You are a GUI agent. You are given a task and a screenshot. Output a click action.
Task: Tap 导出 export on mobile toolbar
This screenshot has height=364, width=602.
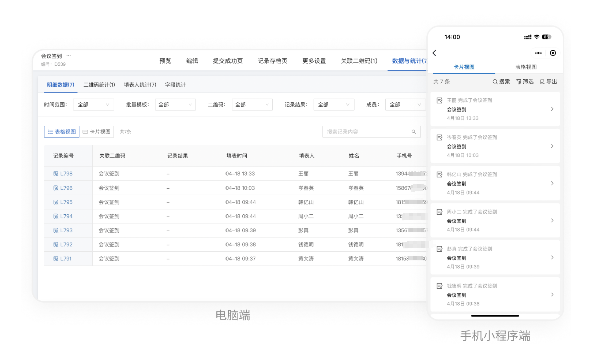click(548, 82)
